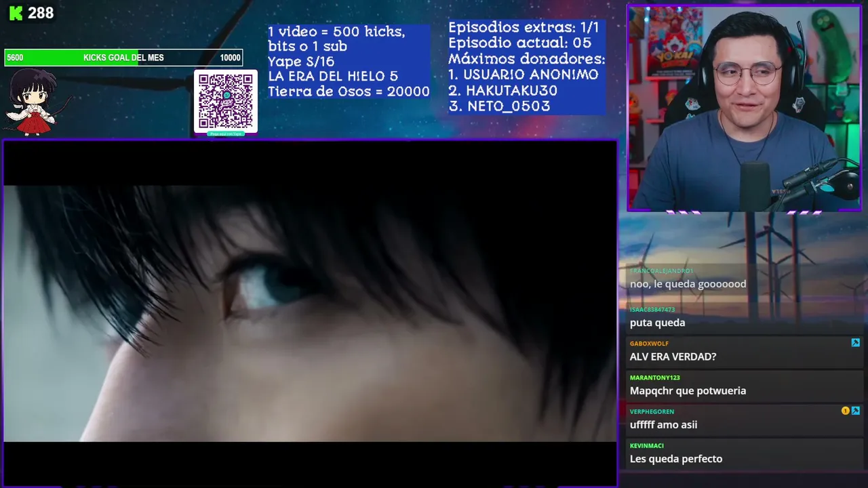Click third donor "3. NETO_0503"
Viewport: 868px width, 488px height.
point(499,106)
